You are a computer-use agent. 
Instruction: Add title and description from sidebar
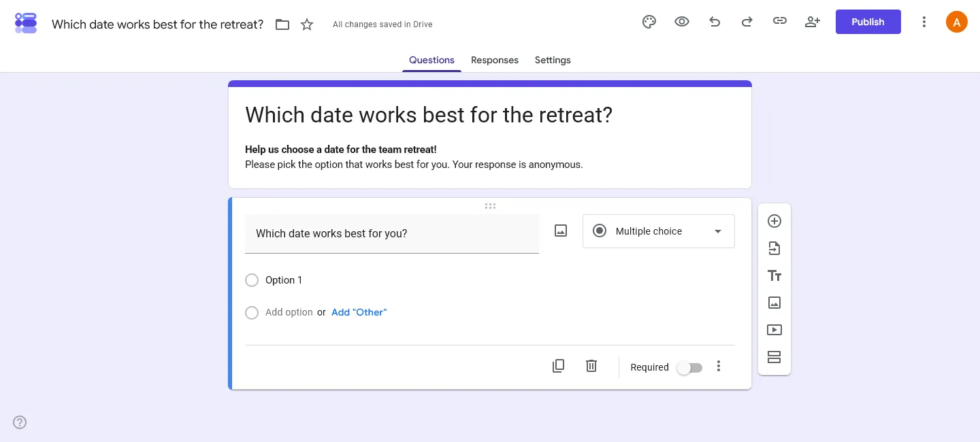(x=774, y=275)
